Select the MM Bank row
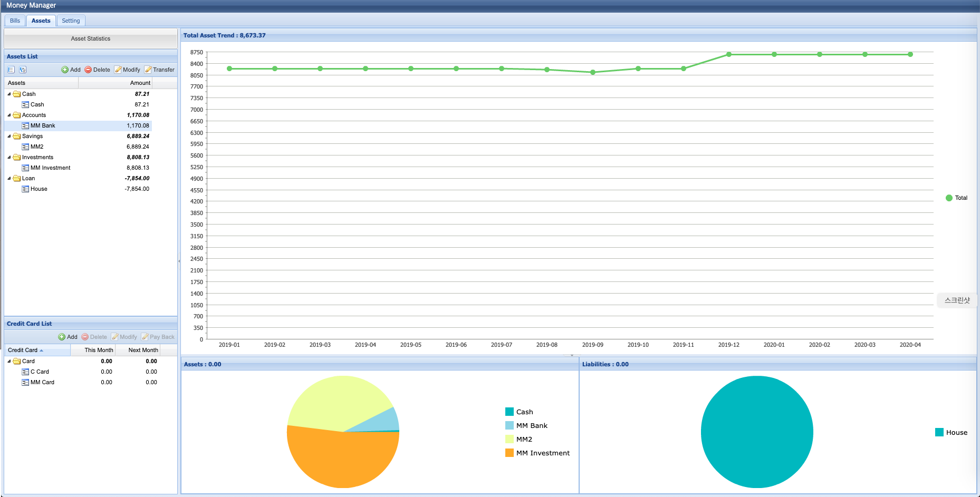980x497 pixels. coord(78,125)
